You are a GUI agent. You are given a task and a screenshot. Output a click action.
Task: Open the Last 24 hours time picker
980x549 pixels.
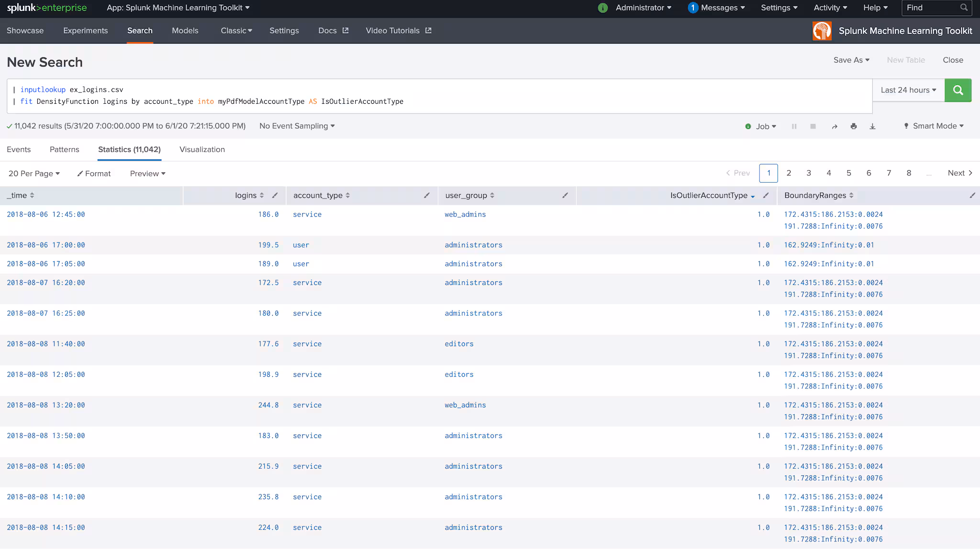point(908,90)
